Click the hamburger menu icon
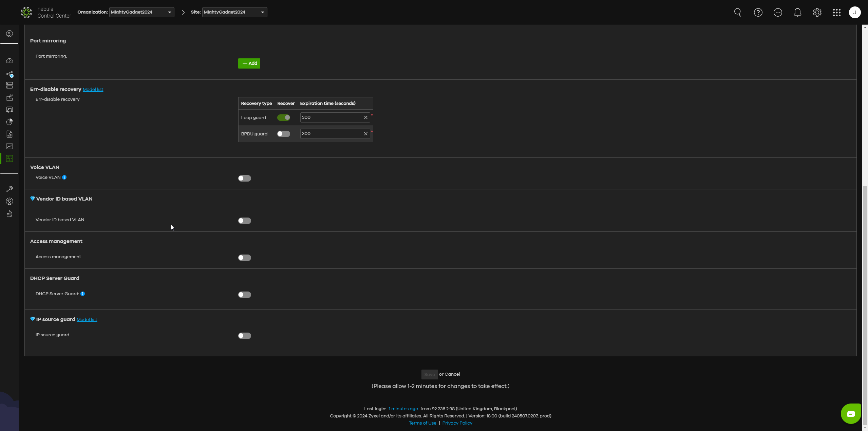Screen dimensions: 868x431 (x=10, y=12)
